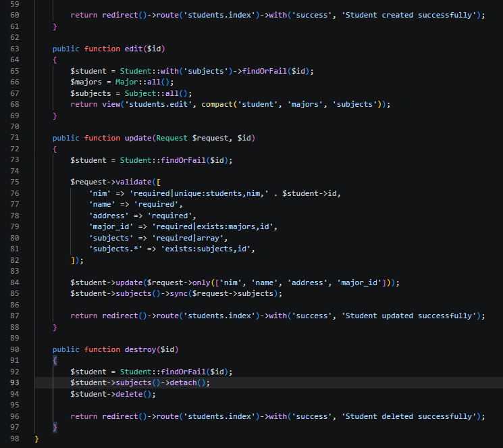Click the 'update' function name on line 71
This screenshot has height=448, width=503.
[x=138, y=138]
